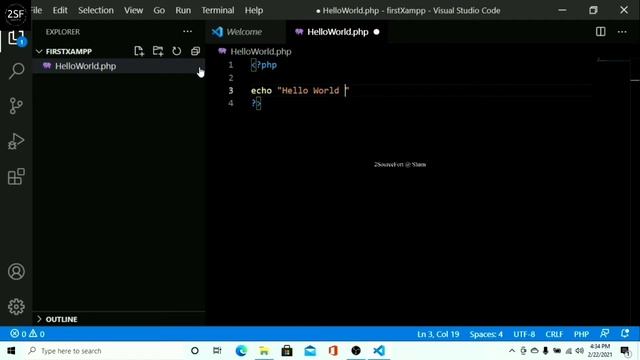
Task: Open the Windows Start menu
Action: pyautogui.click(x=11, y=351)
